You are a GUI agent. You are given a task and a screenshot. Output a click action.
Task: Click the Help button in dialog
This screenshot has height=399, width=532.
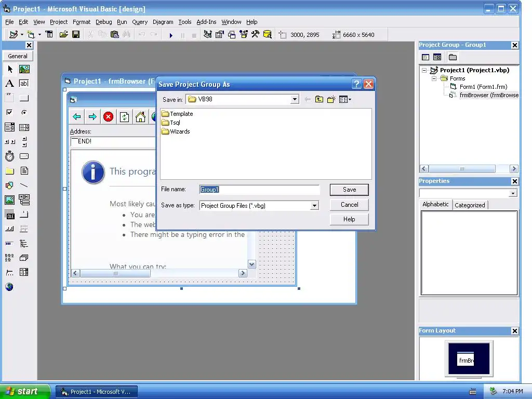coord(349,219)
